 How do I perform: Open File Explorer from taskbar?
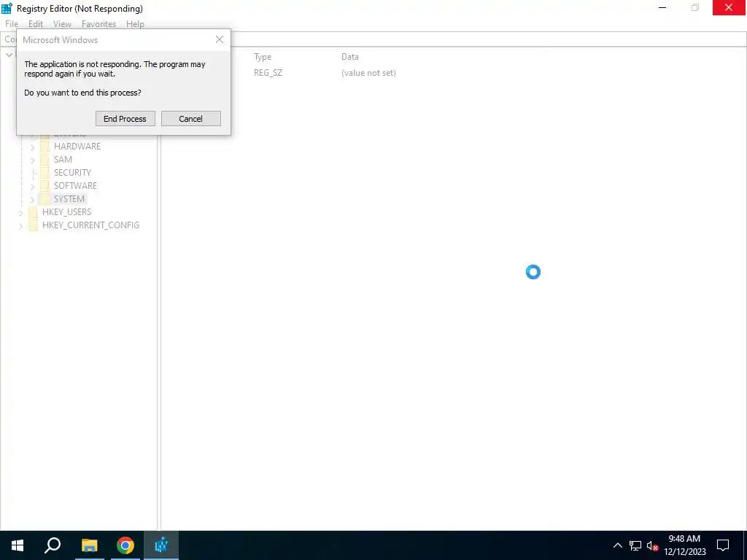coord(89,545)
